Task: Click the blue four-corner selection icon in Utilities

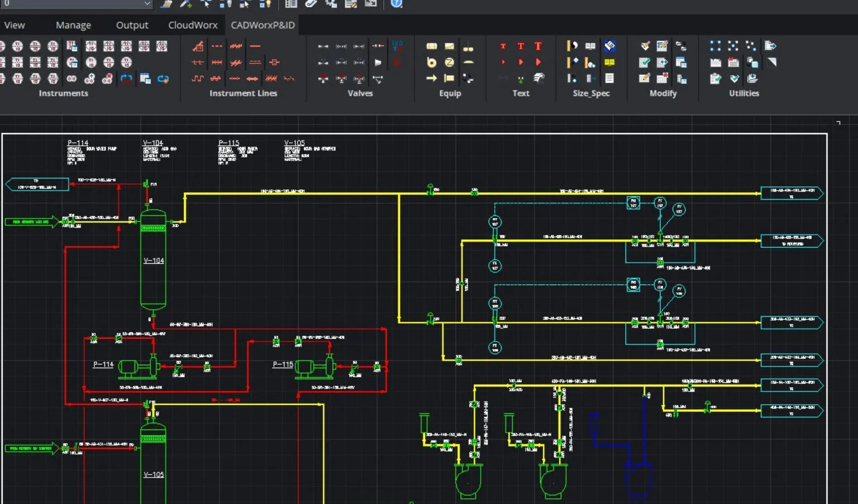Action: pos(716,46)
